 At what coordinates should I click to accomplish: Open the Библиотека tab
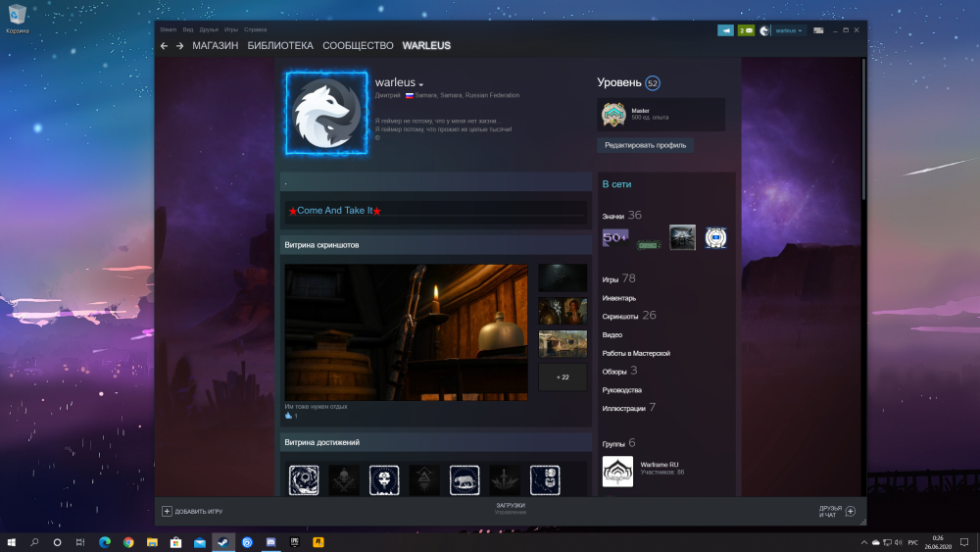pyautogui.click(x=280, y=46)
